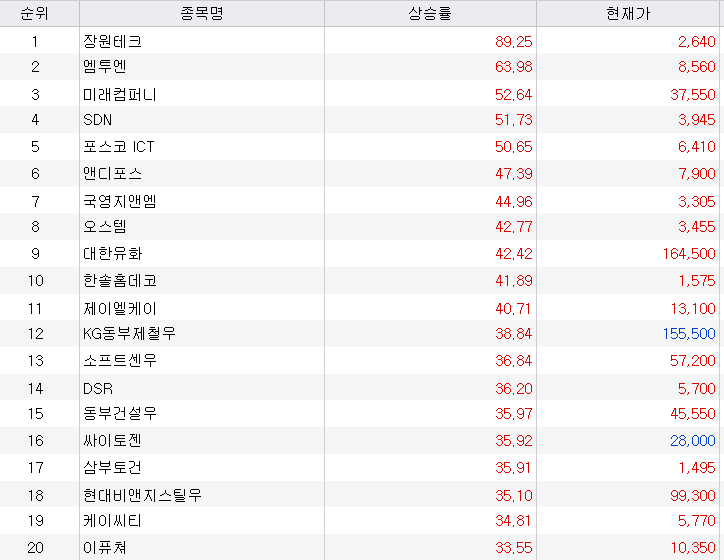
Task: Click the current price 57,200
Action: coord(693,361)
